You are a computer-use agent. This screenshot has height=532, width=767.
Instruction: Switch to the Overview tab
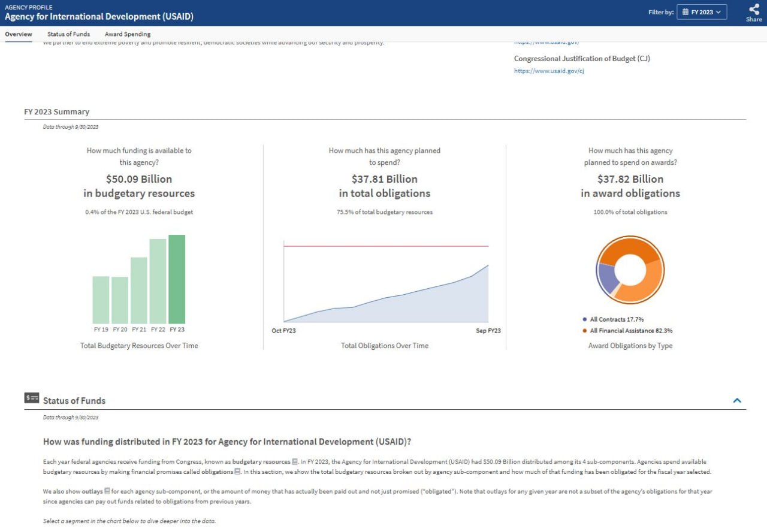click(19, 34)
